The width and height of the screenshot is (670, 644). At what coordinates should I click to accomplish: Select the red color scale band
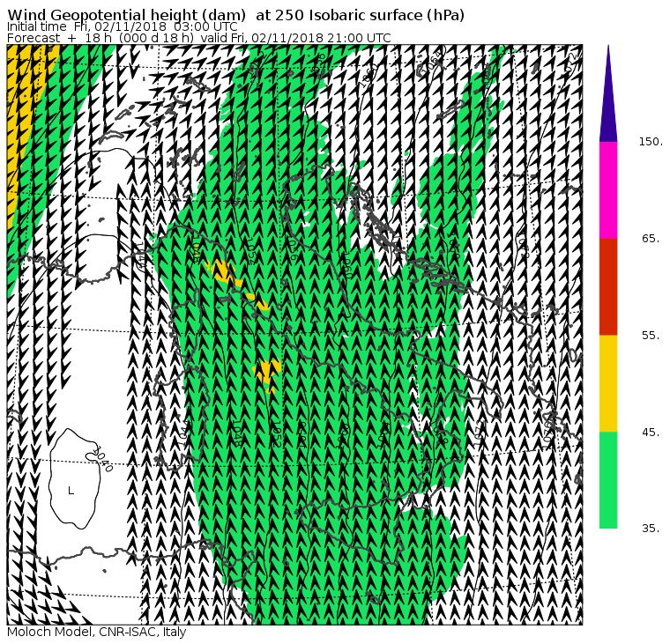[608, 287]
